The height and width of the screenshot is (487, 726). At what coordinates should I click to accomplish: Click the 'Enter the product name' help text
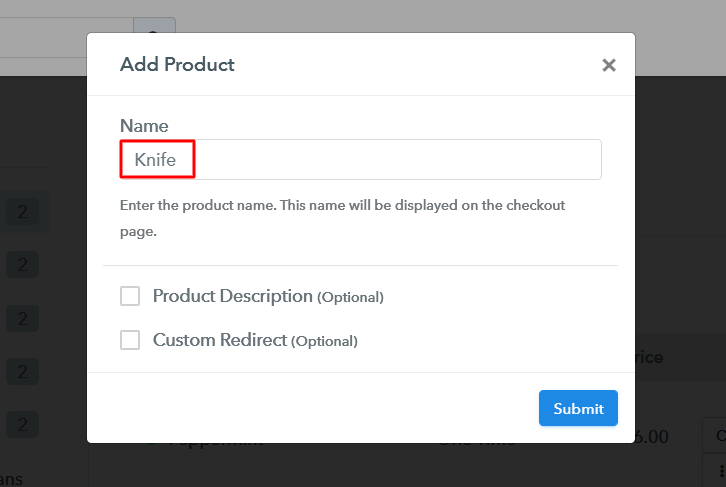point(343,218)
